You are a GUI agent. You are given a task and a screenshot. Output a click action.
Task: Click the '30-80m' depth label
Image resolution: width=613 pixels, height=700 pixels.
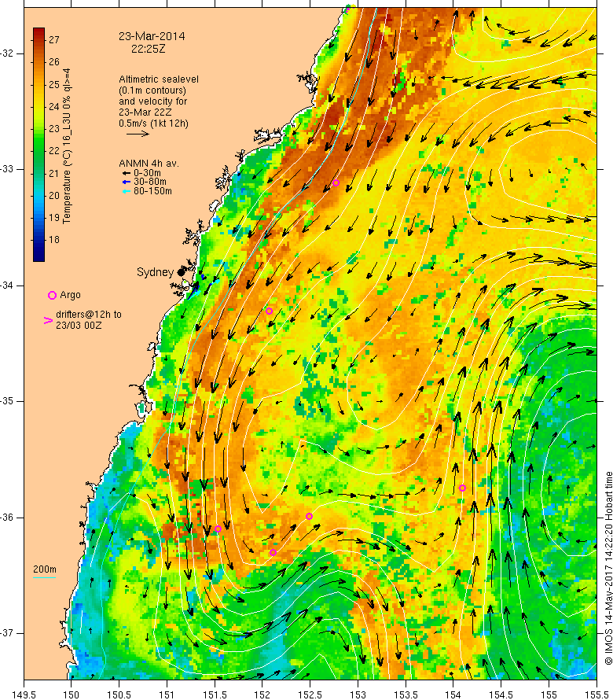click(x=150, y=182)
